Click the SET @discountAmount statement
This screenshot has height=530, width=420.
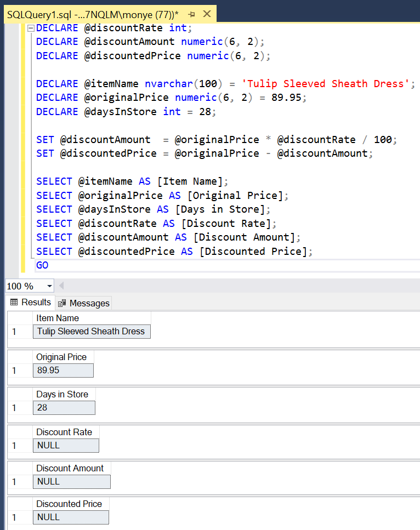pyautogui.click(x=217, y=140)
